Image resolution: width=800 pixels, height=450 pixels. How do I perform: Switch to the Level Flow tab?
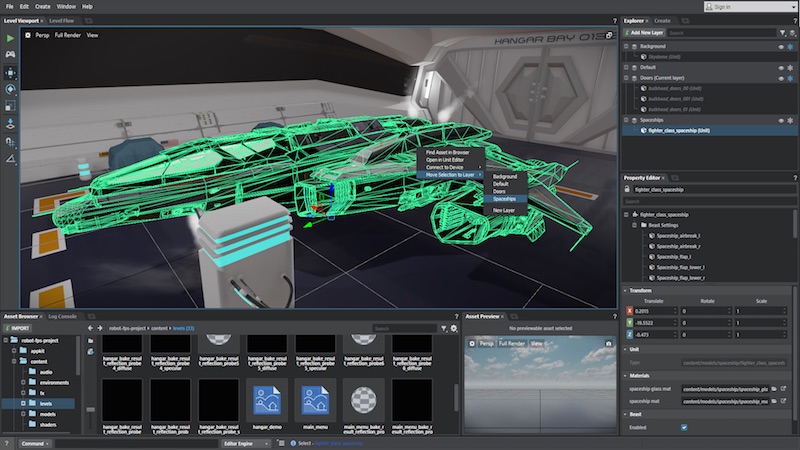[62, 21]
